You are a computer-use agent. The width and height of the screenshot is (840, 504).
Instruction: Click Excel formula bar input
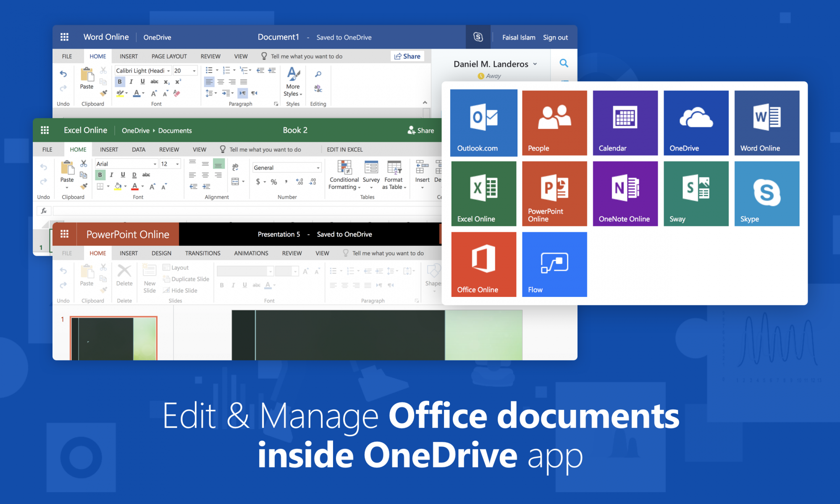[247, 211]
